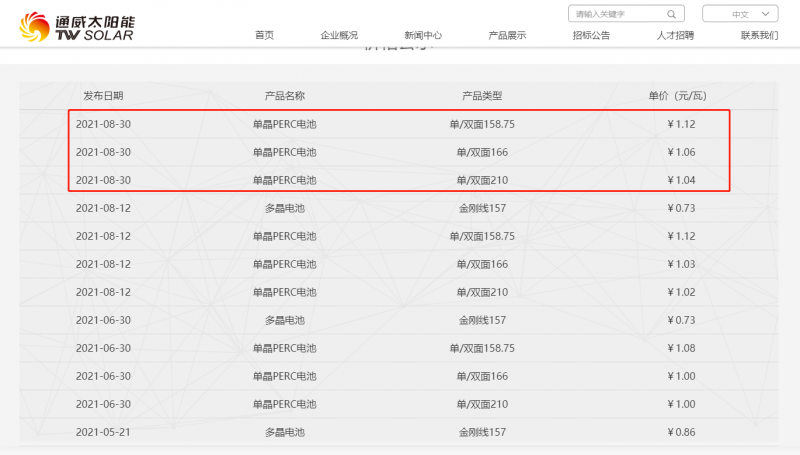Click the 单价(元/瓦) column header
The height and width of the screenshot is (455, 800).
tap(678, 96)
